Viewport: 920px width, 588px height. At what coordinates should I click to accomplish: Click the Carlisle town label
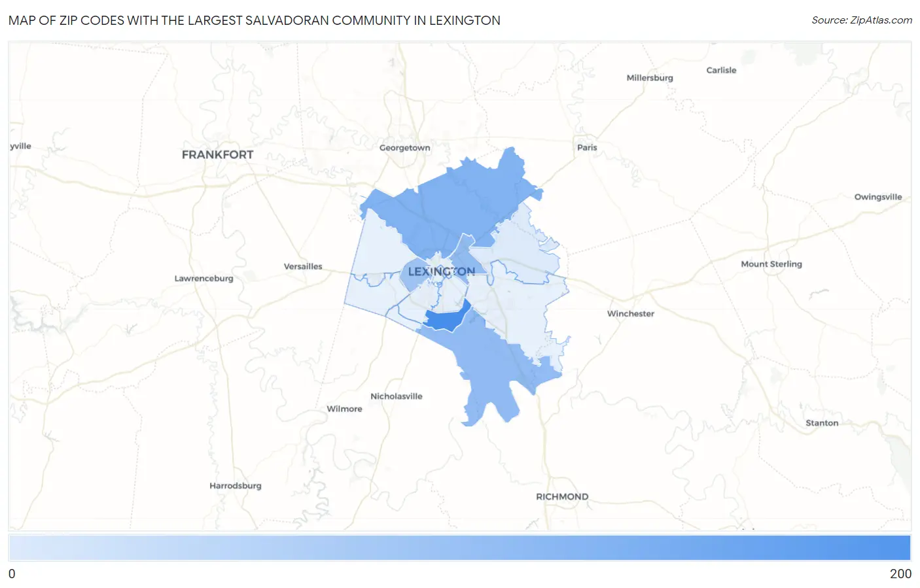pyautogui.click(x=721, y=71)
